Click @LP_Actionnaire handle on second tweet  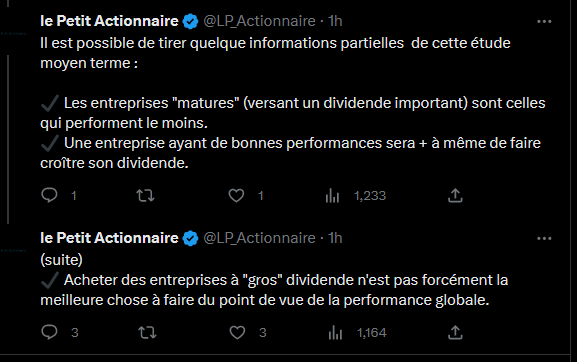pyautogui.click(x=259, y=238)
